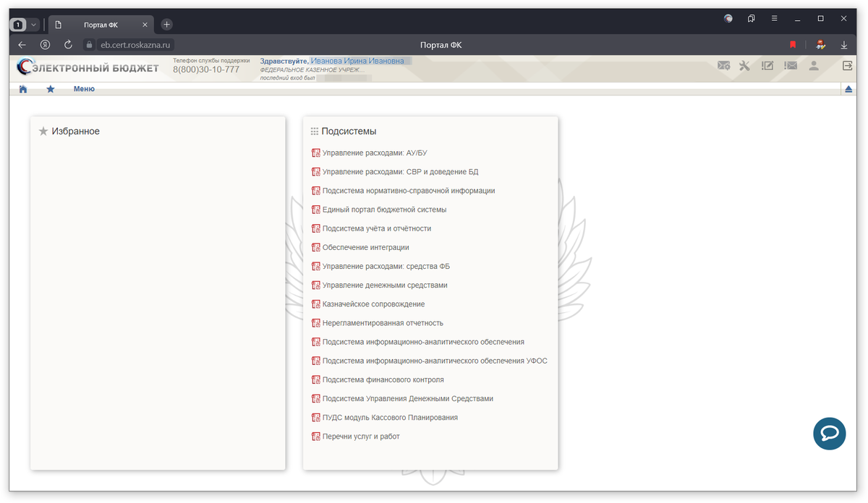The width and height of the screenshot is (868, 503).
Task: Click the blue star favorites icon in the toolbar
Action: [x=51, y=89]
